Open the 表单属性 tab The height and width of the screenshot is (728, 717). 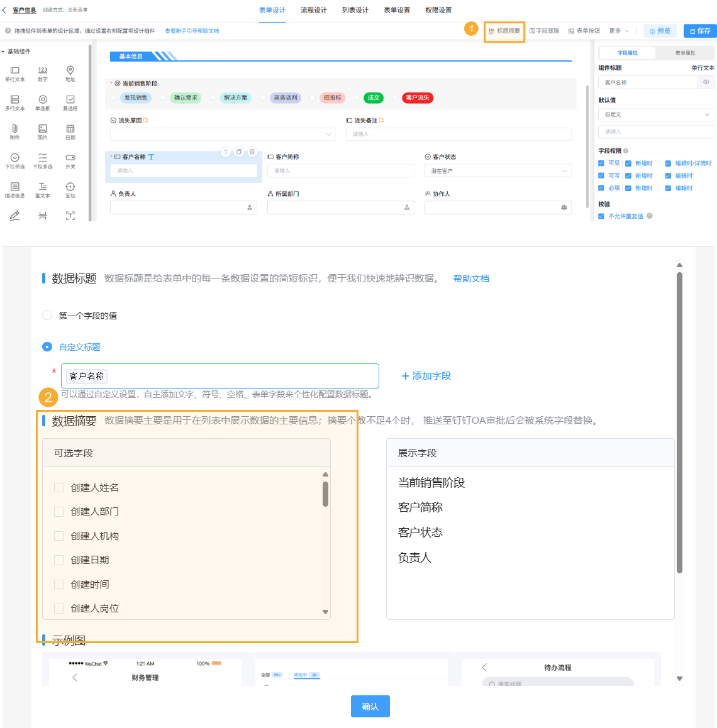click(x=684, y=53)
